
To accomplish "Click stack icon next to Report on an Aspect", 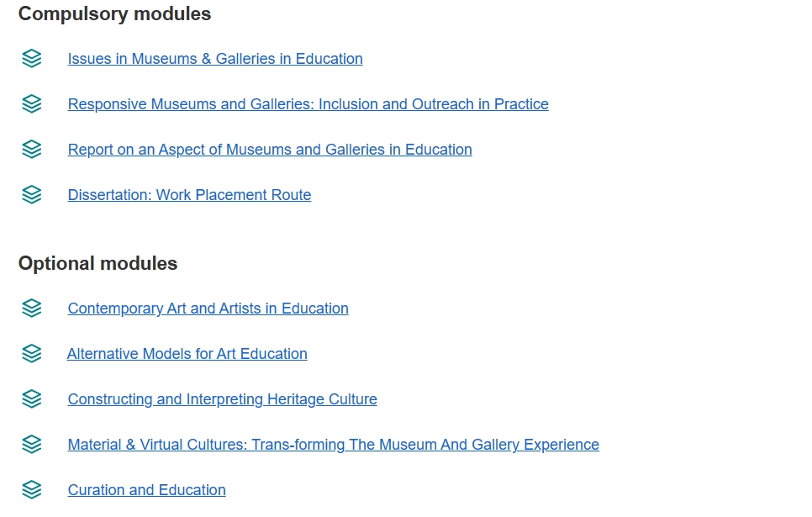I will point(32,149).
